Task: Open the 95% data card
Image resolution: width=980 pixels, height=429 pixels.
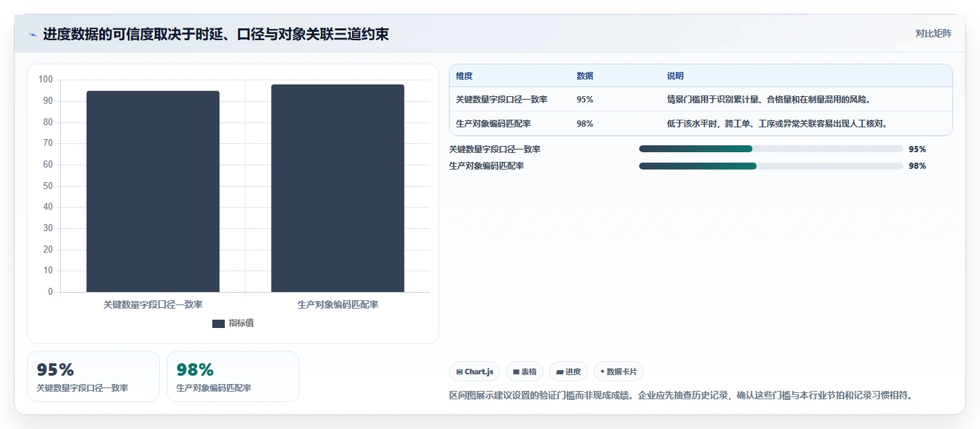Action: [x=93, y=376]
